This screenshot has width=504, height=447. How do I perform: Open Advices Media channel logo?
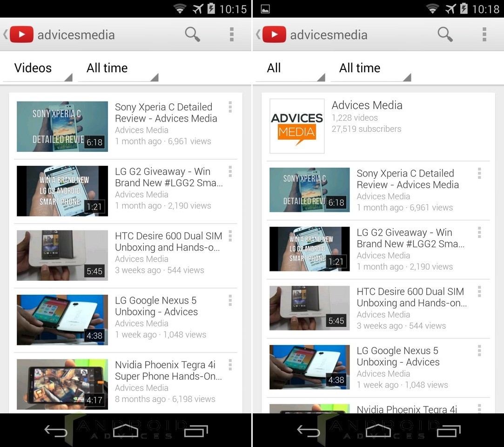tap(297, 126)
